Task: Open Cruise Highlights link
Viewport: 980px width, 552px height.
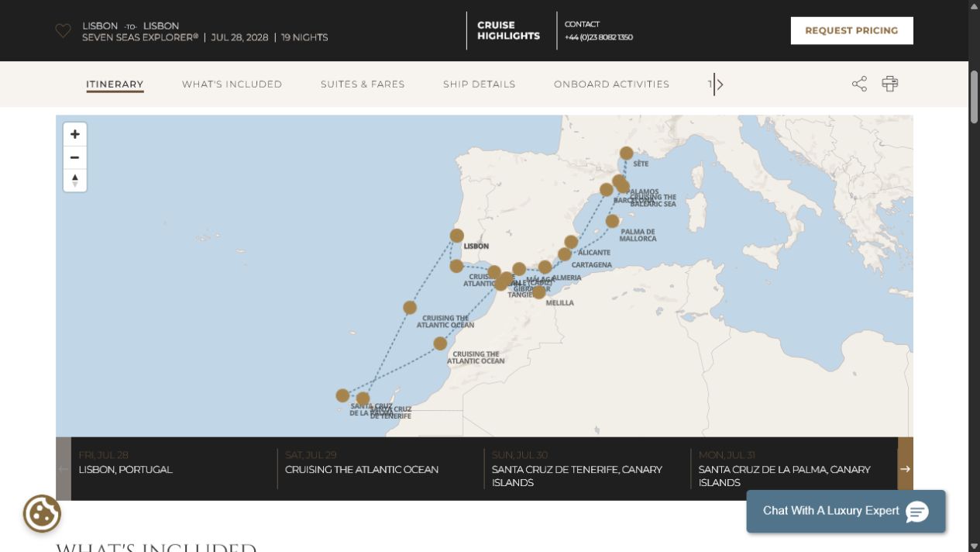Action: pyautogui.click(x=508, y=30)
